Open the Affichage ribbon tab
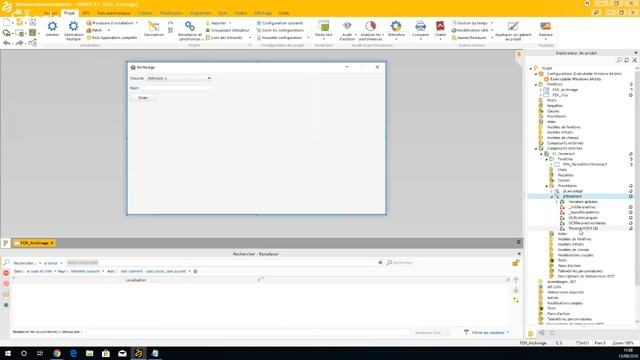The width and height of the screenshot is (640, 360). coord(263,13)
